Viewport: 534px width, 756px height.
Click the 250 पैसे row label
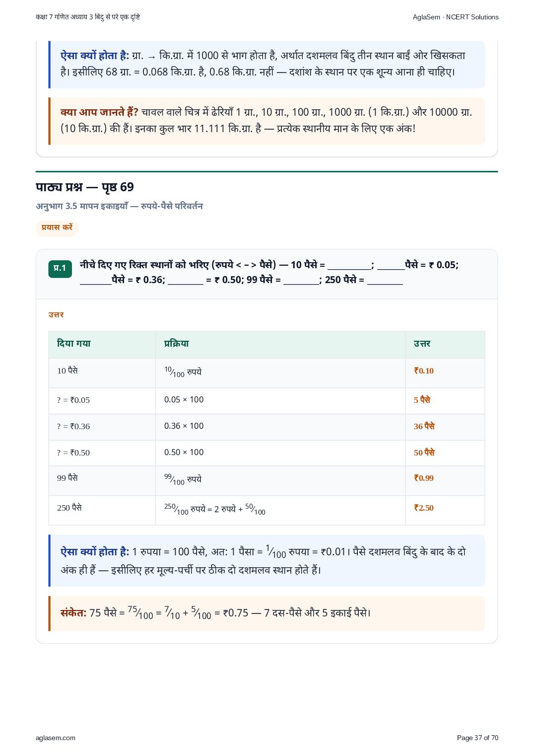[x=69, y=508]
